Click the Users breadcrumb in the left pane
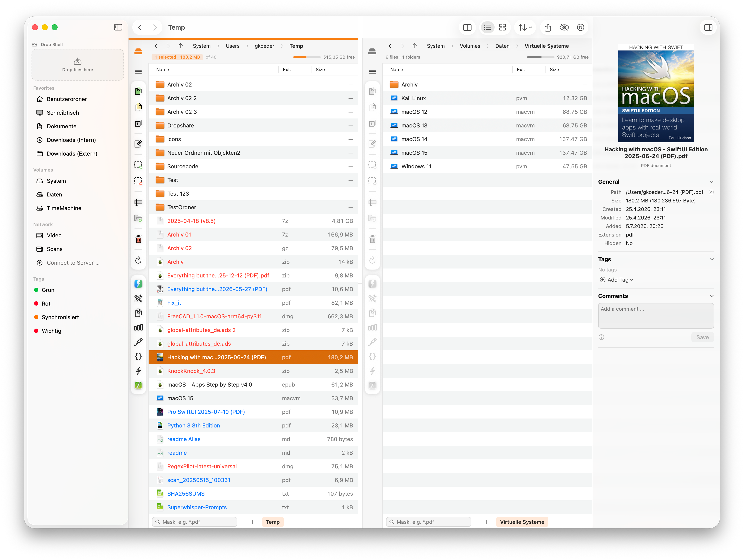Screen dimensions: 744x560 (x=232, y=46)
